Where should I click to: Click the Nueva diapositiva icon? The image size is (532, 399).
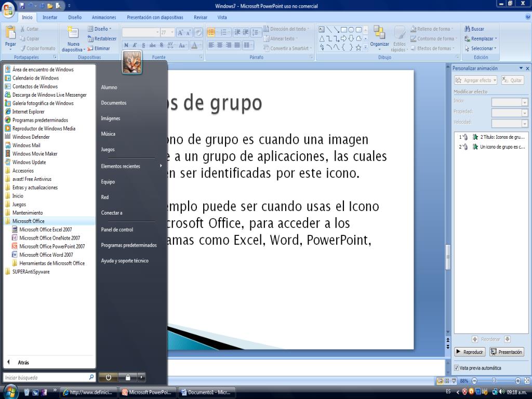pos(73,32)
